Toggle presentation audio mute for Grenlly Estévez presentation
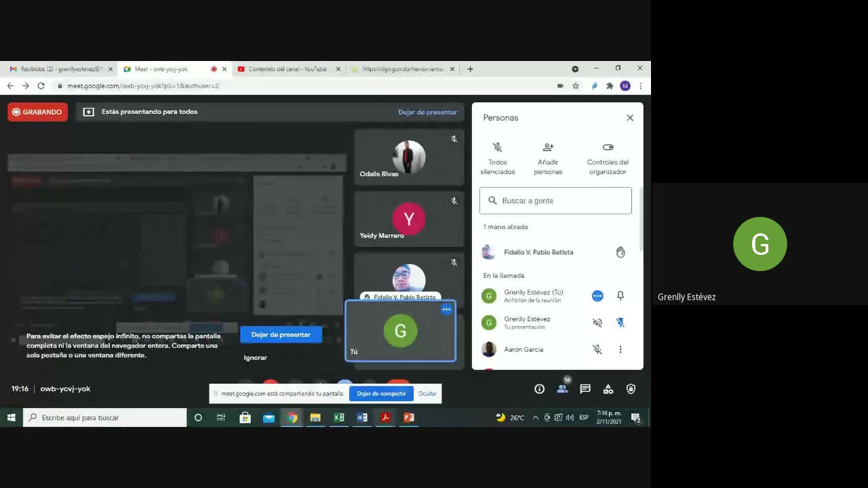The height and width of the screenshot is (488, 868). tap(597, 323)
